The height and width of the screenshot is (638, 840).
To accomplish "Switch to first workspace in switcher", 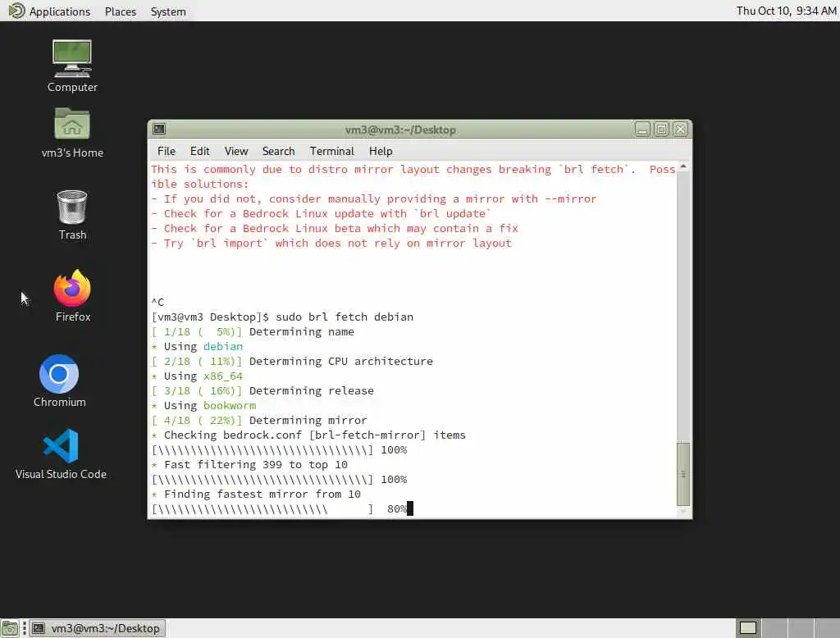I will click(748, 628).
